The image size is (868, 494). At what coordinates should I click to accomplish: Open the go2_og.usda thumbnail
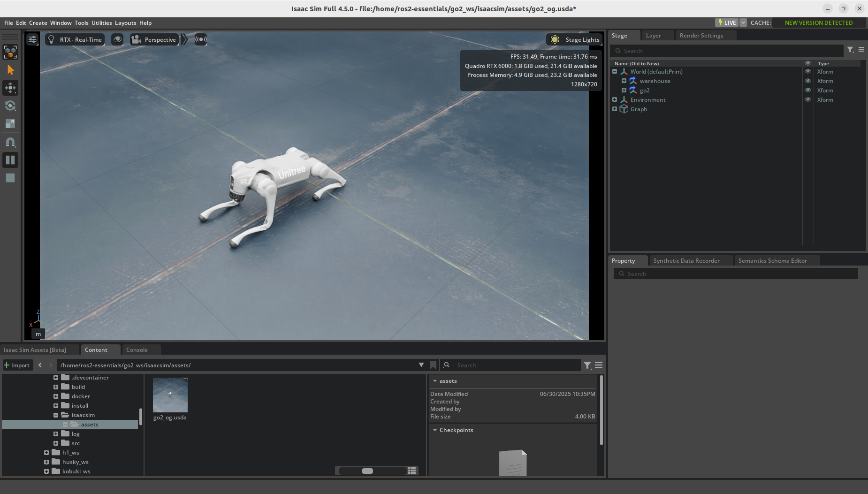pos(170,395)
